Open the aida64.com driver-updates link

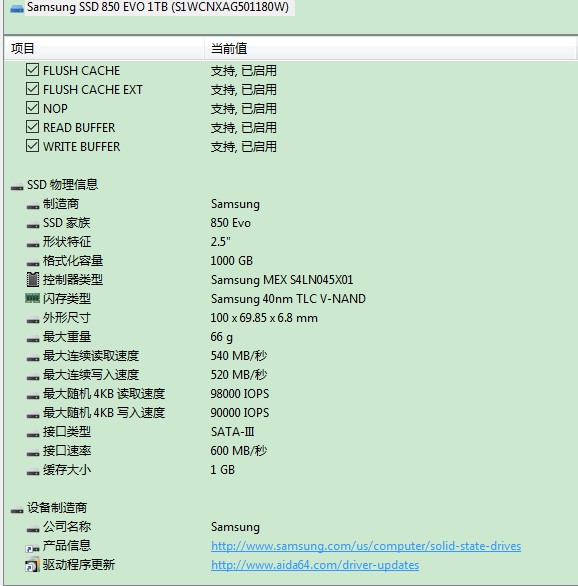pyautogui.click(x=315, y=565)
